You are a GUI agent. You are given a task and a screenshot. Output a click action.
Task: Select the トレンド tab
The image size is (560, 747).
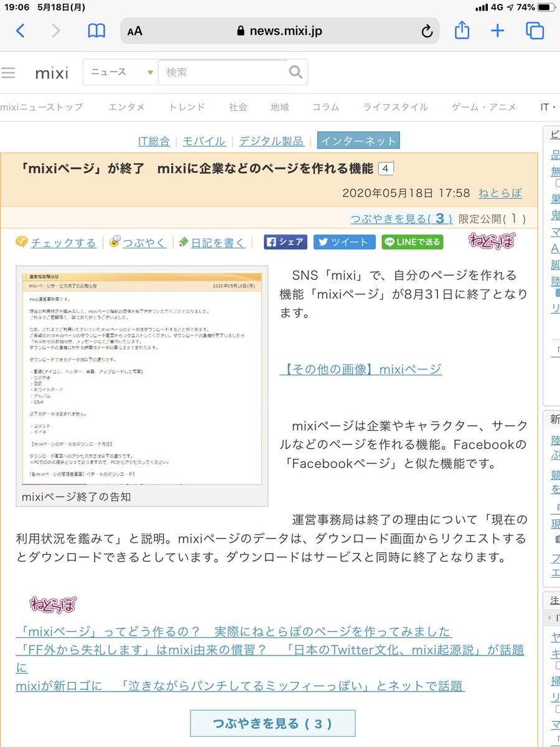[187, 107]
